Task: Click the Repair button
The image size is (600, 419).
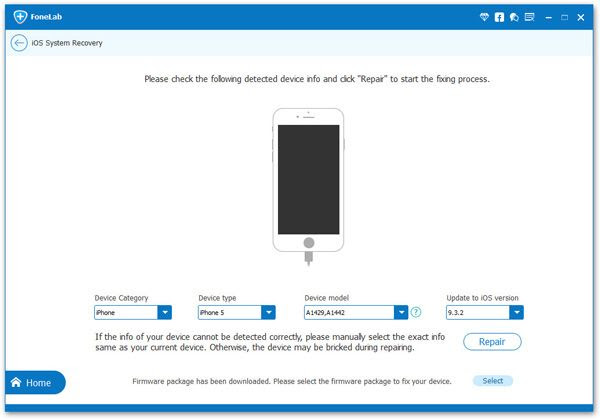Action: 492,342
